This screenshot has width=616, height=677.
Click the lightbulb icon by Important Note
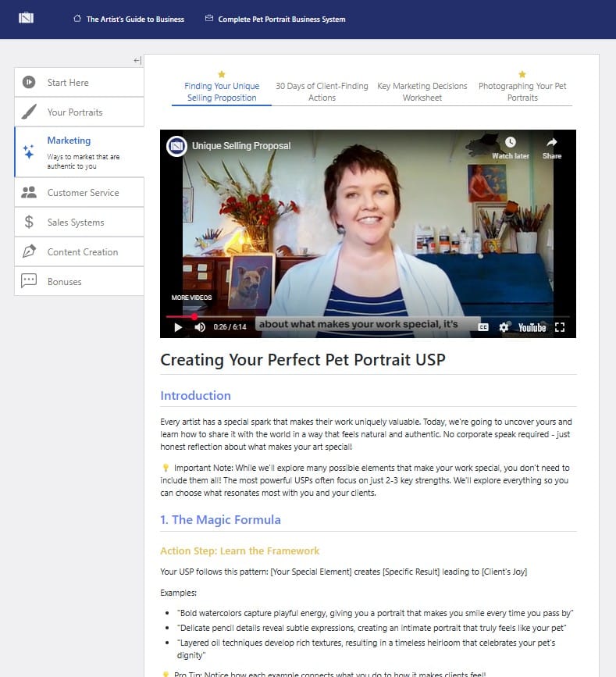(x=166, y=468)
